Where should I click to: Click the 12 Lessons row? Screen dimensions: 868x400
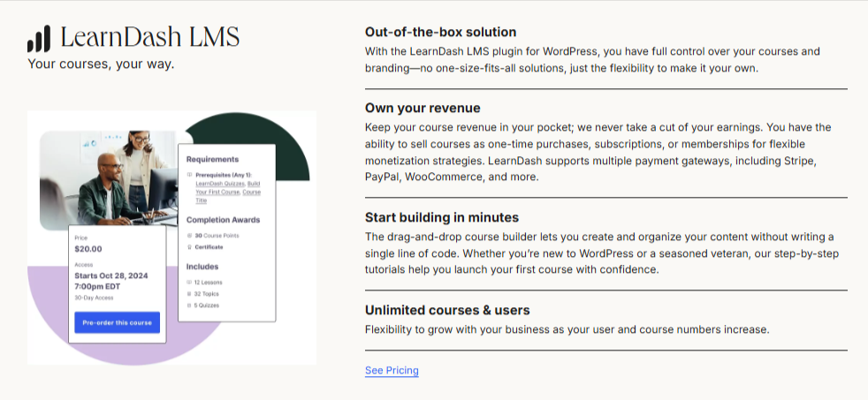(x=205, y=283)
